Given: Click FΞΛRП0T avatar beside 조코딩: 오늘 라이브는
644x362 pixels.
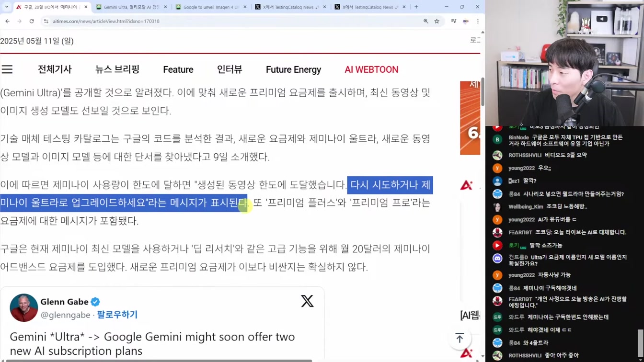Looking at the screenshot, I should [x=497, y=232].
